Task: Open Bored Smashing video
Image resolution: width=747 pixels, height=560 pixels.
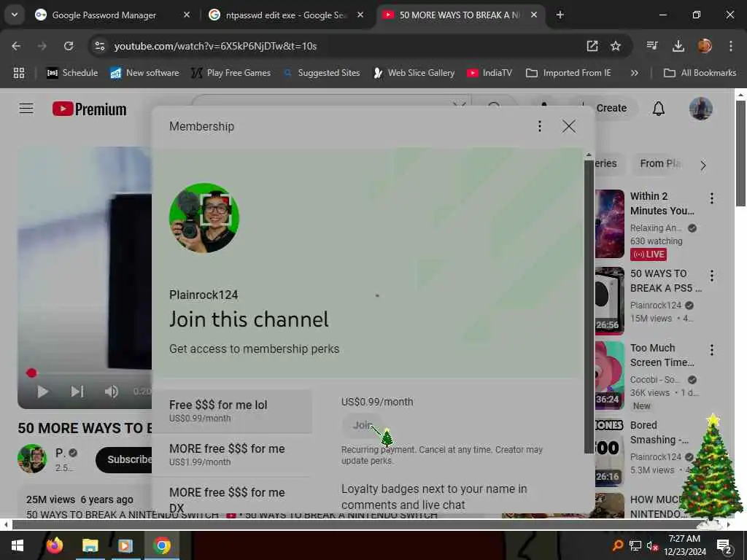Action: click(x=659, y=432)
